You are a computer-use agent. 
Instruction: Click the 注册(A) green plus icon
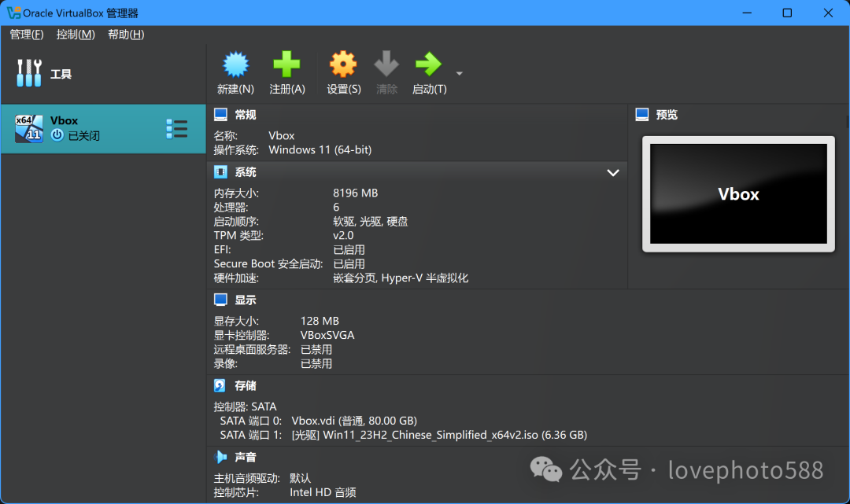point(286,64)
